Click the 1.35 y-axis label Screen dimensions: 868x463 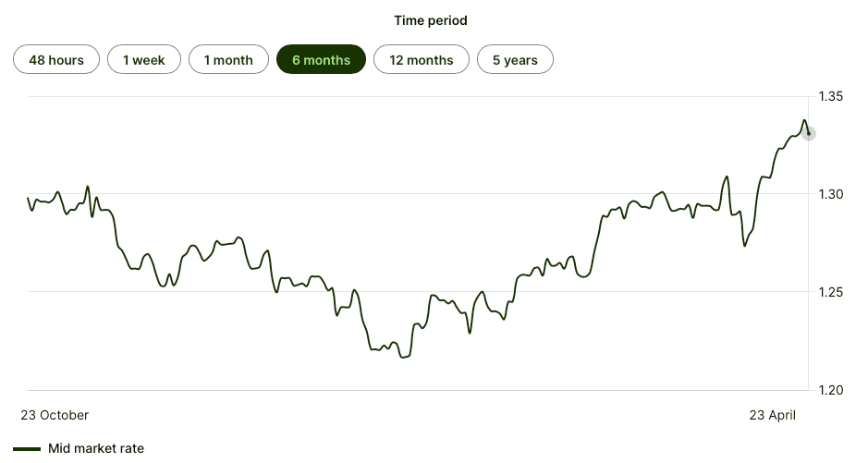click(830, 96)
